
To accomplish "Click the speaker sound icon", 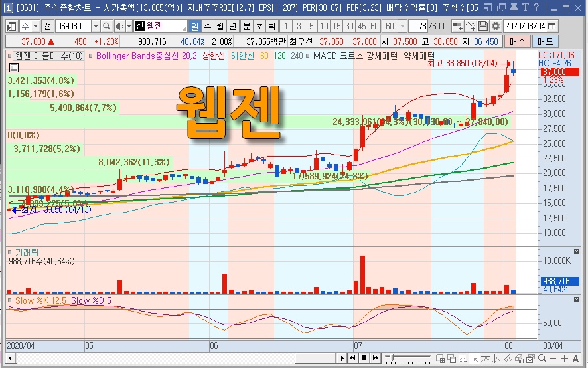I will tap(119, 26).
